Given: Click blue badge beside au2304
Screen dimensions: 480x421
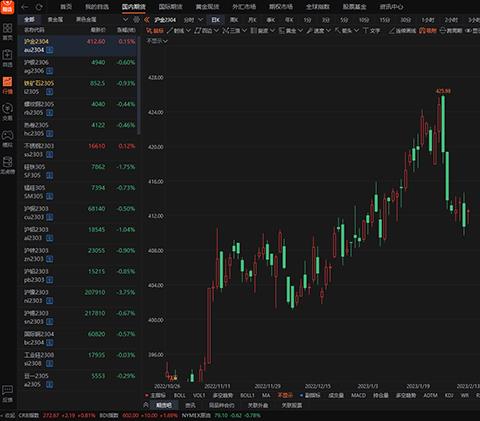Looking at the screenshot, I should 50,50.
